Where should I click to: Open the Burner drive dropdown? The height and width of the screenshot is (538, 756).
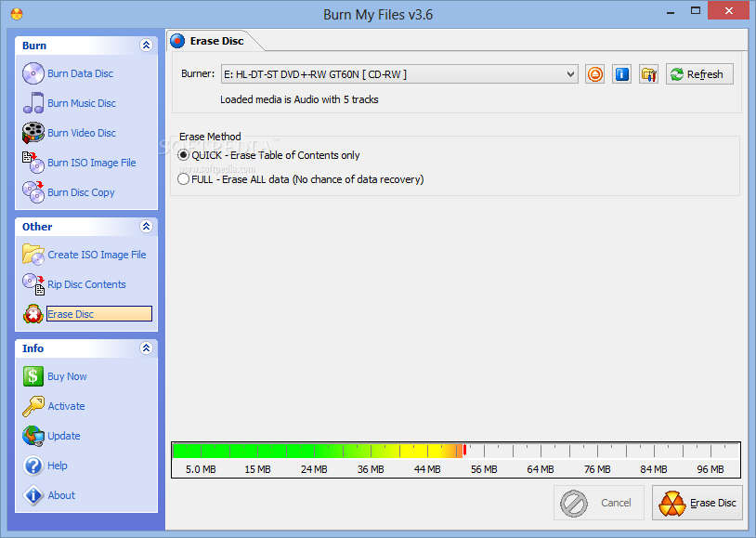point(570,74)
